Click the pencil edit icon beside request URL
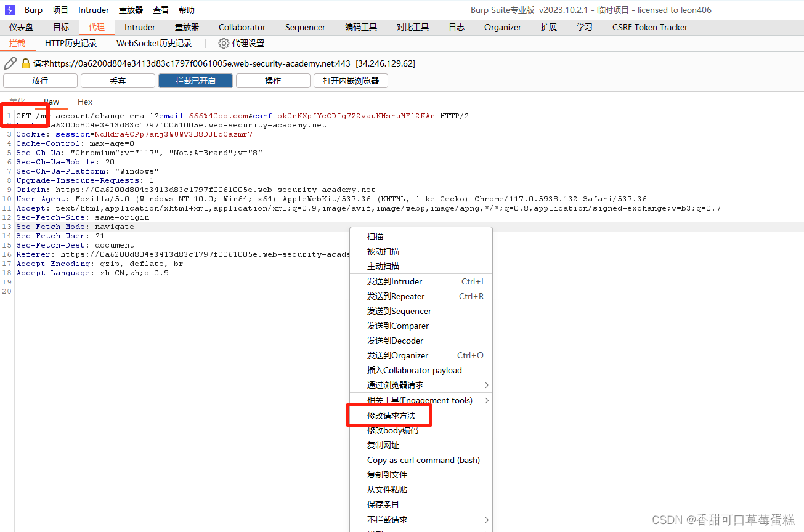Image resolution: width=804 pixels, height=532 pixels. tap(10, 63)
